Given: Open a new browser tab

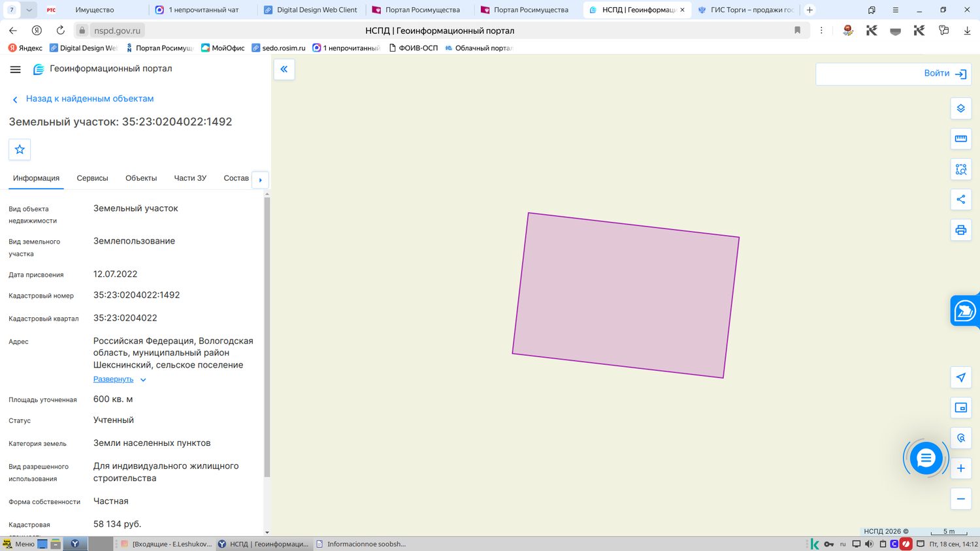Looking at the screenshot, I should (809, 10).
